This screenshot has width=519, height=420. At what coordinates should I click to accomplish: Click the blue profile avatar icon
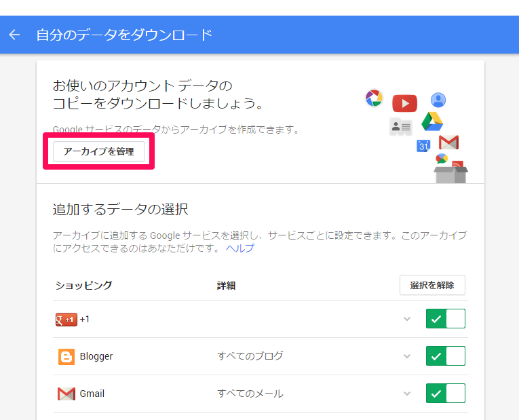coord(438,100)
